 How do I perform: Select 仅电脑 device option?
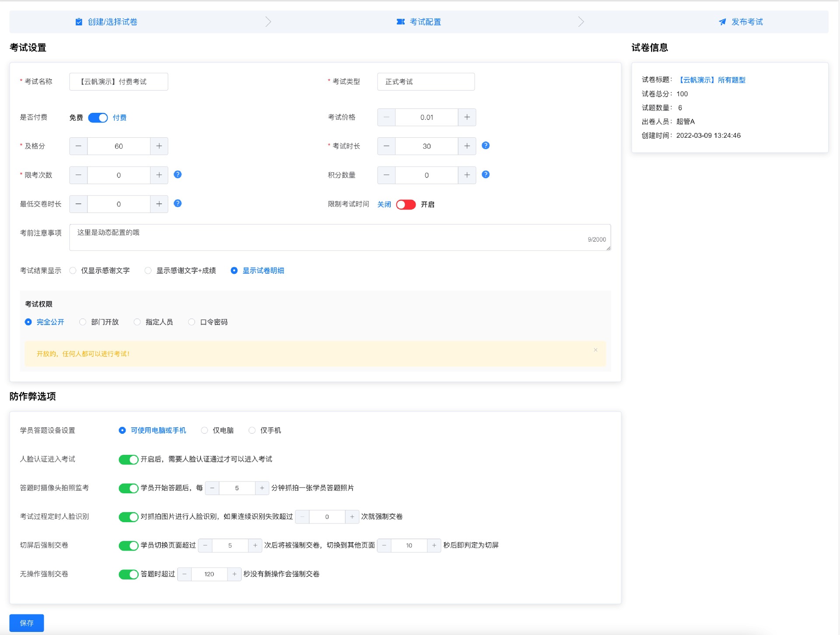pos(217,431)
